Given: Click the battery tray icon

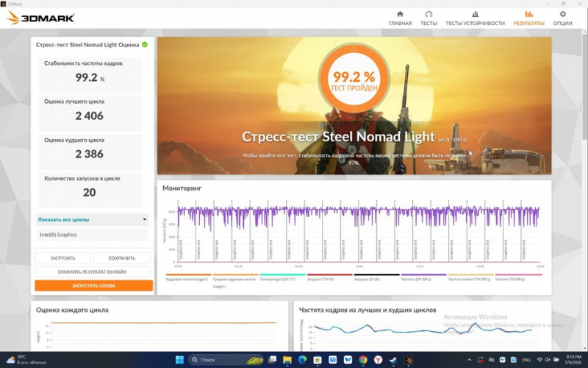Looking at the screenshot, I should coord(556,360).
